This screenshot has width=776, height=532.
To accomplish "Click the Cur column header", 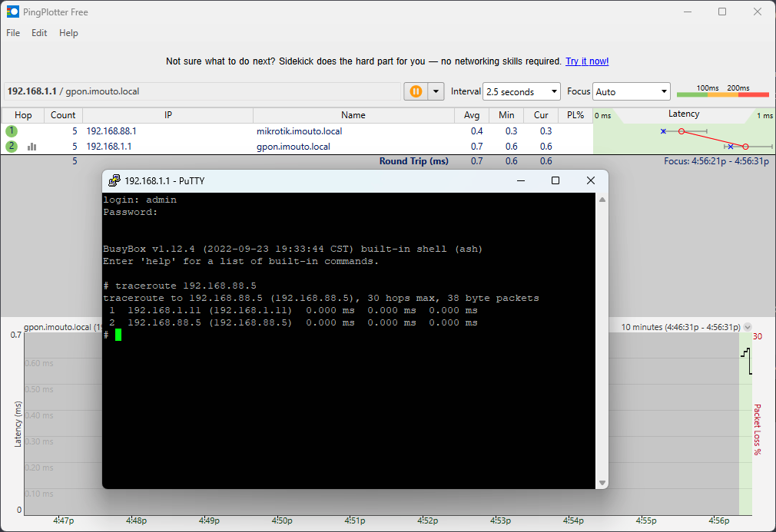I will click(x=541, y=115).
